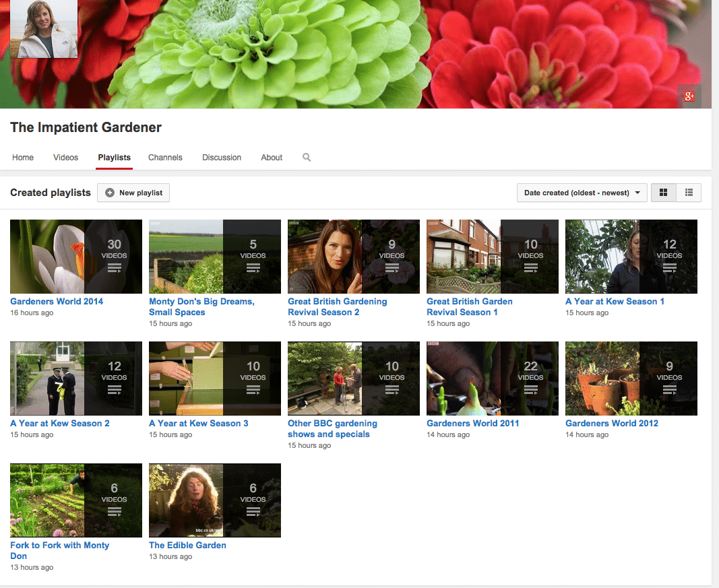Click Great British Gardening Revival Season 2 thumbnail
This screenshot has height=588, width=719.
coord(354,257)
